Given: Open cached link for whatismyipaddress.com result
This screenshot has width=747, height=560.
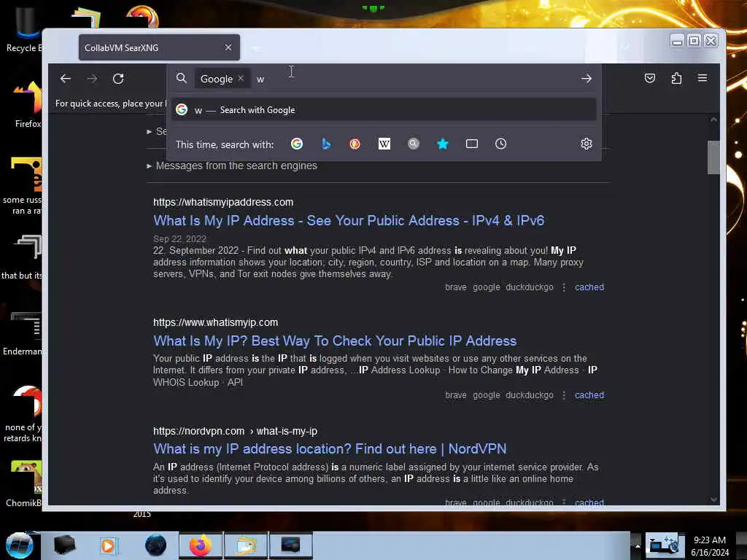Looking at the screenshot, I should [x=589, y=287].
